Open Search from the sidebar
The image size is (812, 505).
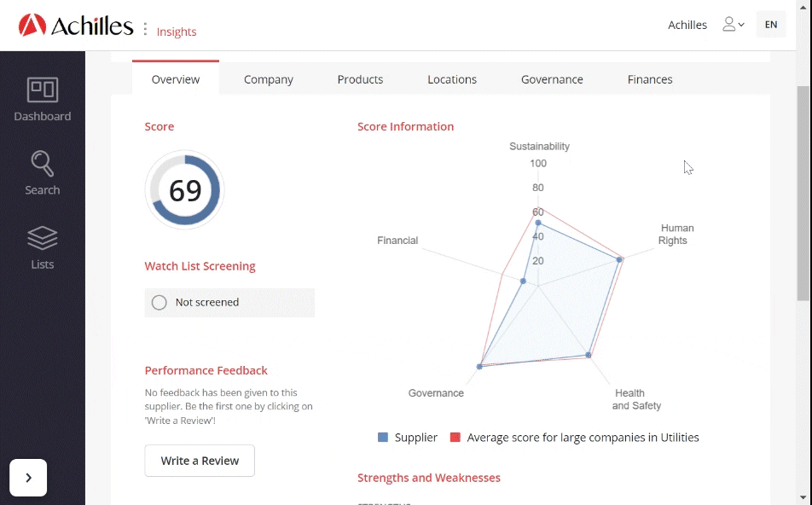coord(43,173)
